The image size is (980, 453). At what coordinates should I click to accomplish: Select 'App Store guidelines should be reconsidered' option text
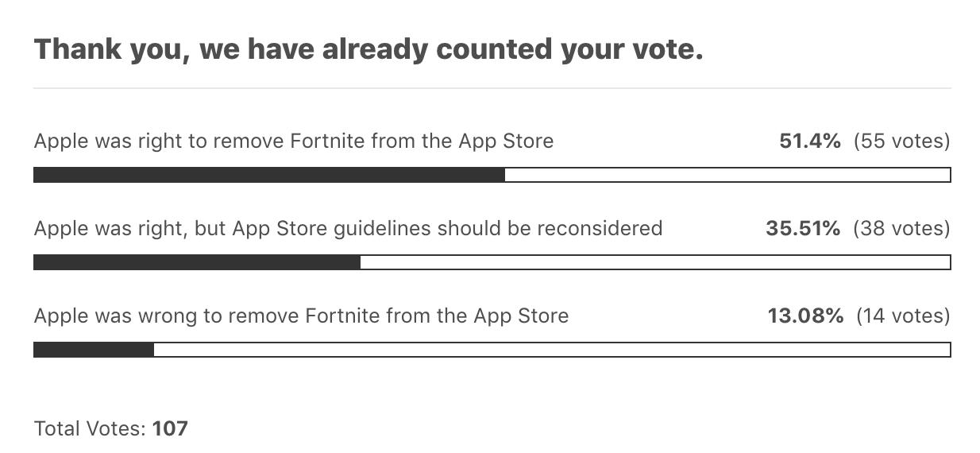pos(447,229)
